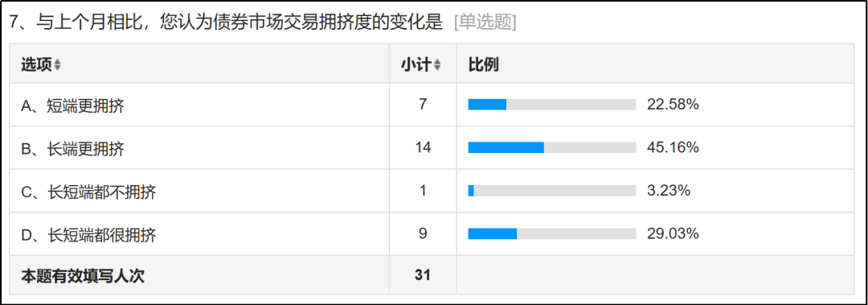Click the [单选题] tag in question title
Image resolution: width=868 pixels, height=305 pixels.
click(x=485, y=23)
